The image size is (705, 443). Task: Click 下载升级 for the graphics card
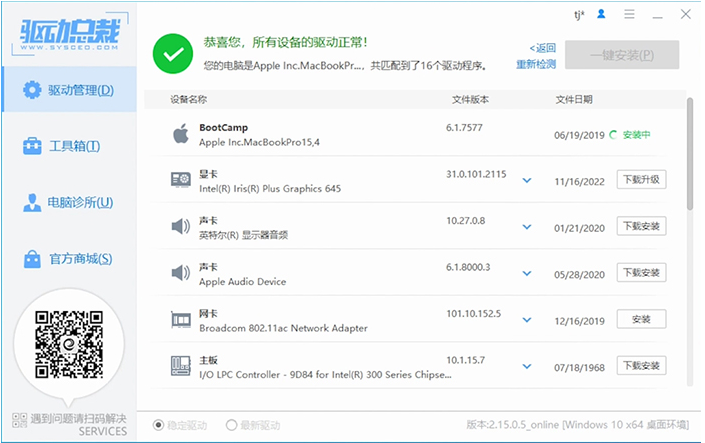tap(641, 179)
